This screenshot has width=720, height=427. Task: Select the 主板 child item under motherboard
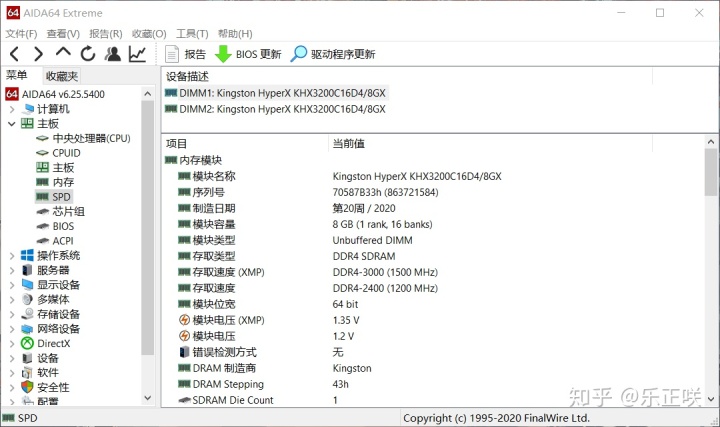coord(63,168)
